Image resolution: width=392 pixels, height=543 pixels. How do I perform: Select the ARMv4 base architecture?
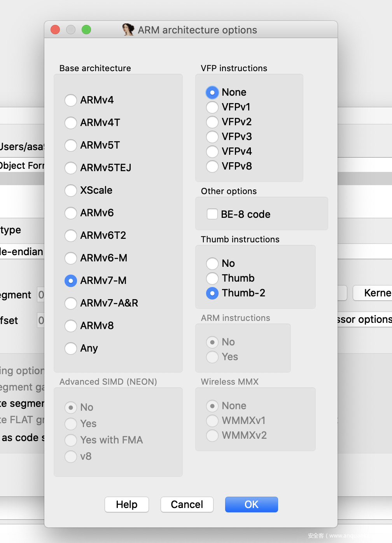[71, 100]
